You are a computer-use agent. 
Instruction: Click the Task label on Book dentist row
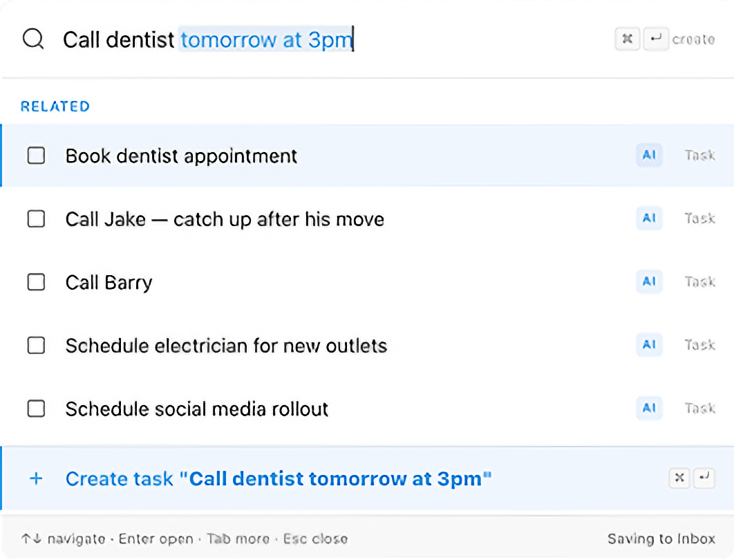tap(699, 156)
